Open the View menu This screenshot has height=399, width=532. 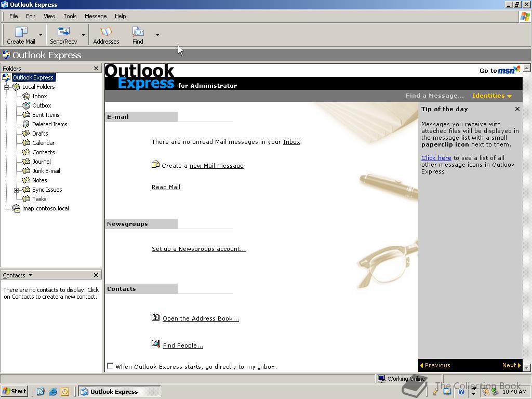click(x=49, y=16)
